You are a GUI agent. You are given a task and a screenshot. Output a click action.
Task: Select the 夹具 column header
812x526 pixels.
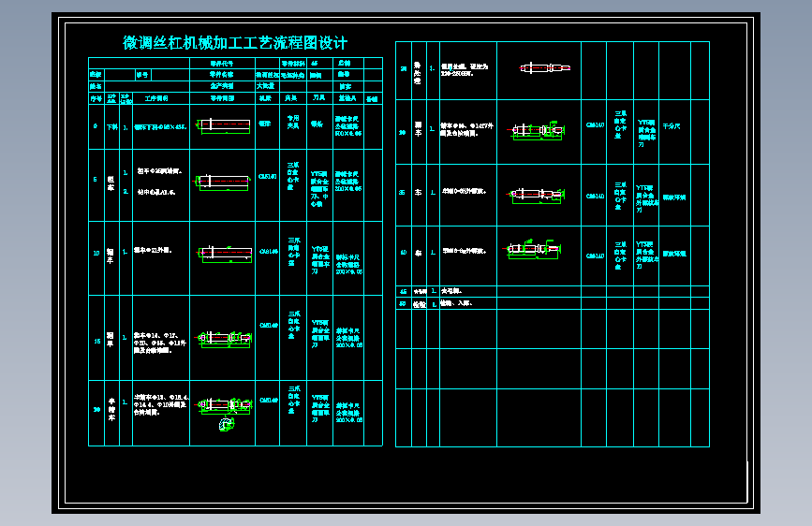291,98
